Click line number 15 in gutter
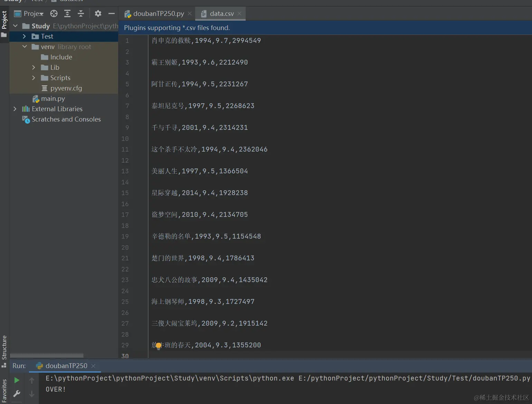The image size is (532, 404). coord(125,193)
